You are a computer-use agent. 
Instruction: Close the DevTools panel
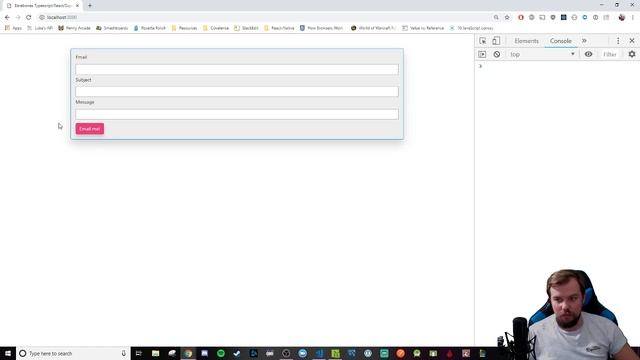point(632,41)
